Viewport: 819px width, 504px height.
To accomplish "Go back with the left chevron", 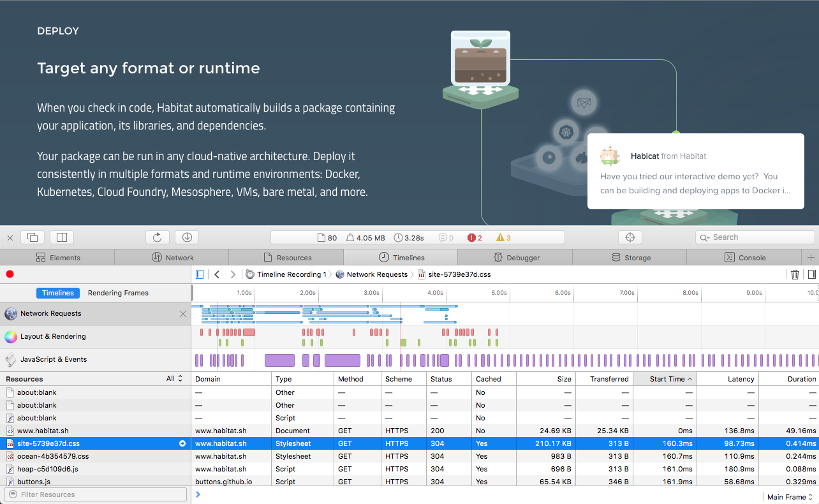I will click(217, 274).
